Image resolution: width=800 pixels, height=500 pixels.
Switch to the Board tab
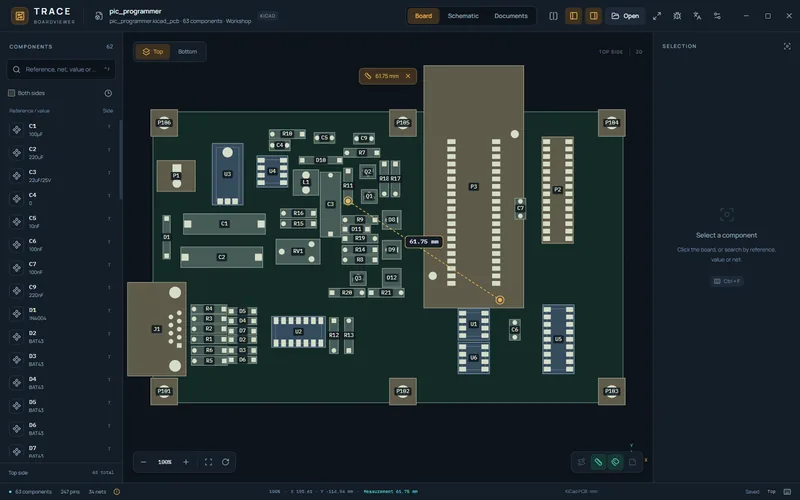pos(423,16)
